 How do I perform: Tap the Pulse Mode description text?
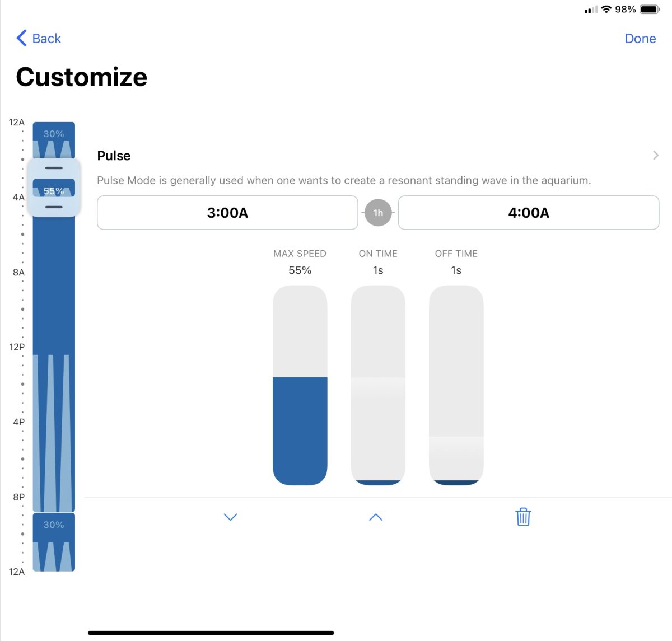pyautogui.click(x=344, y=180)
